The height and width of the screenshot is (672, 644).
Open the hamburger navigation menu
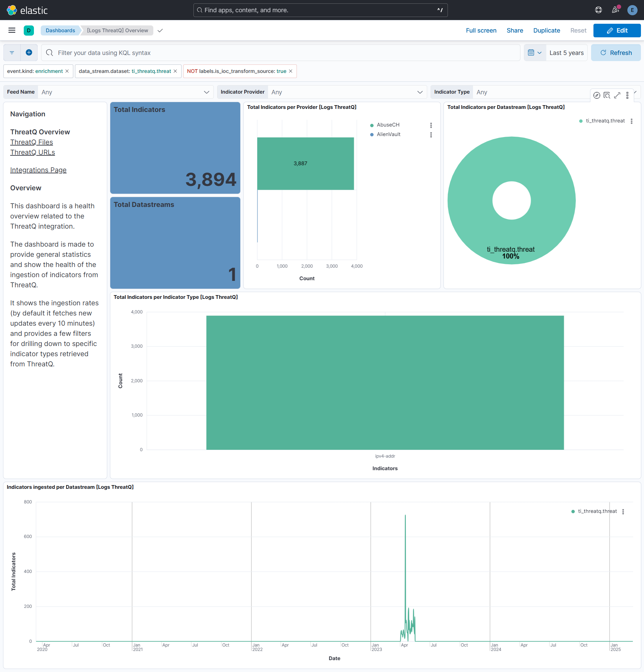[x=12, y=30]
